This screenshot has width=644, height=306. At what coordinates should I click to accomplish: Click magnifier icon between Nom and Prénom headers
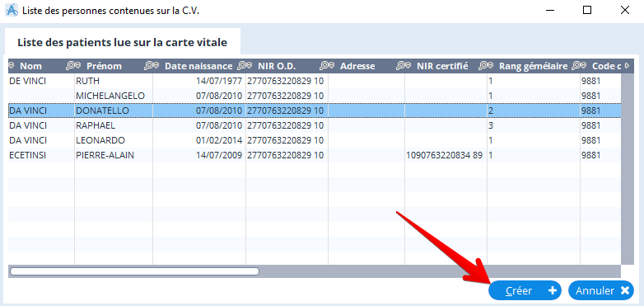(70, 66)
